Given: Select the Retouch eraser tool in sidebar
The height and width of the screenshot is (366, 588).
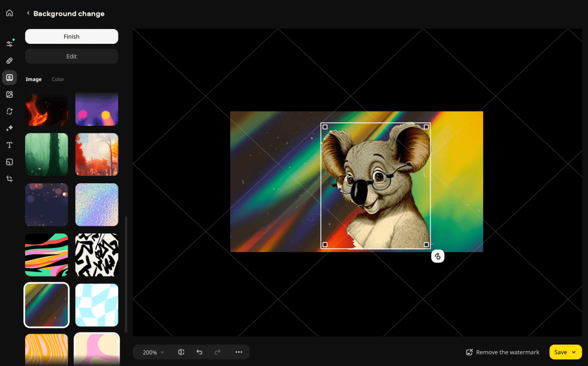Looking at the screenshot, I should (x=9, y=60).
